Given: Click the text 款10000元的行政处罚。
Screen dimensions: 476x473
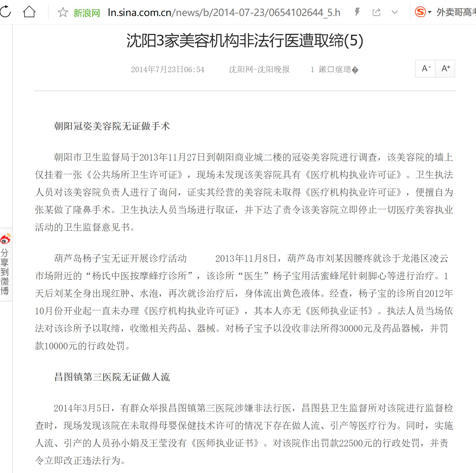Looking at the screenshot, I should tap(82, 346).
